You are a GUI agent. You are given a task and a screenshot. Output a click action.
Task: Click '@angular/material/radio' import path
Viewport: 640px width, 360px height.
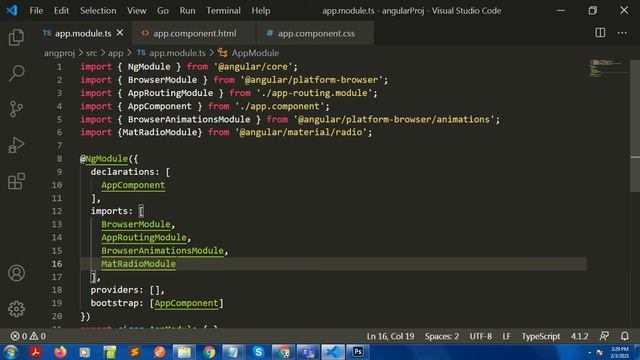pos(301,132)
